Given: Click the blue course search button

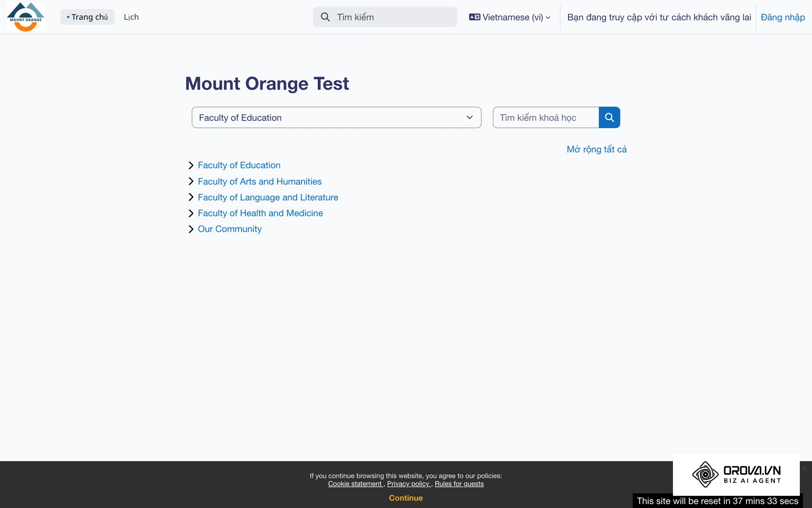Looking at the screenshot, I should [x=610, y=117].
